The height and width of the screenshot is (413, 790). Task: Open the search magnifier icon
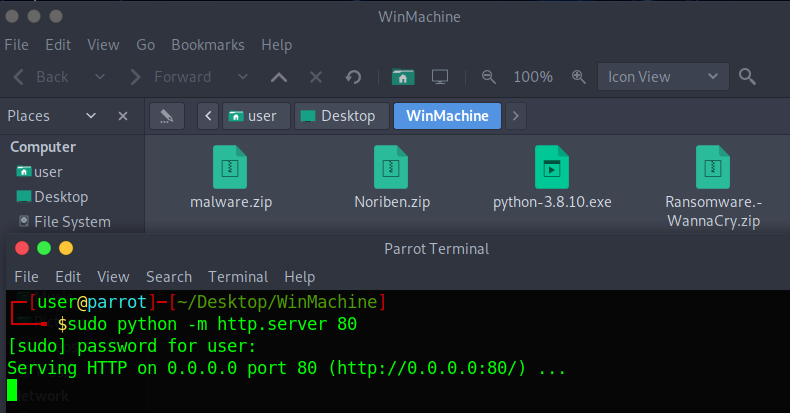[x=747, y=77]
